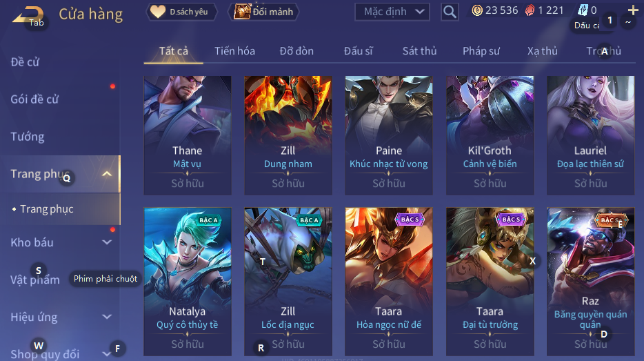
Task: Click the plus icon to add currency
Action: pyautogui.click(x=633, y=10)
